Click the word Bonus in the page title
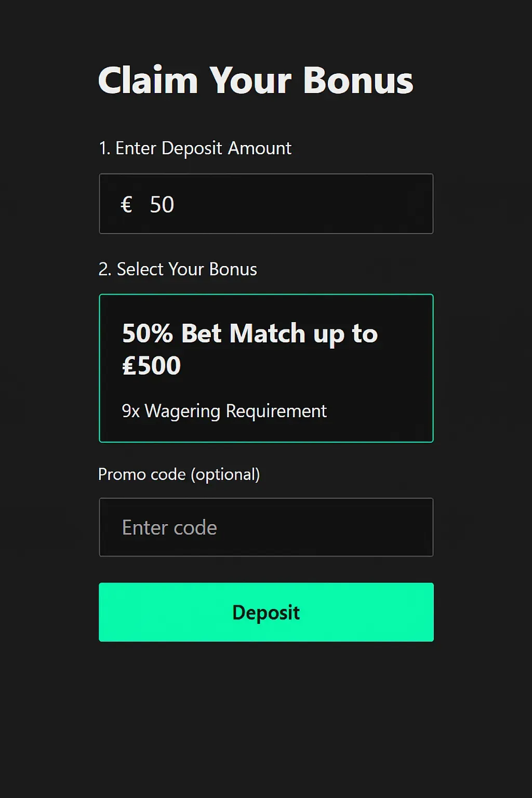Viewport: 532px width, 798px height. click(357, 81)
